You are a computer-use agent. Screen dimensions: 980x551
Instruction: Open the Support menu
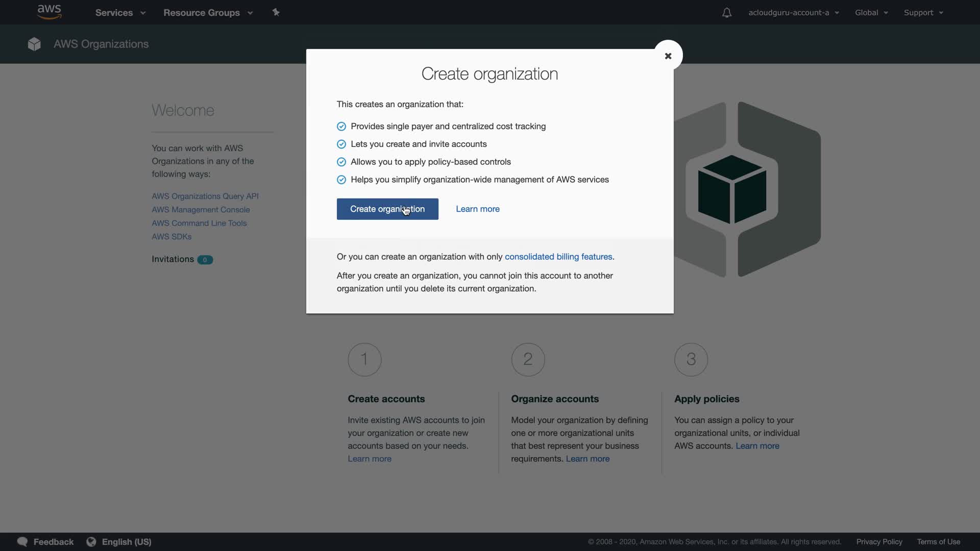(x=923, y=13)
